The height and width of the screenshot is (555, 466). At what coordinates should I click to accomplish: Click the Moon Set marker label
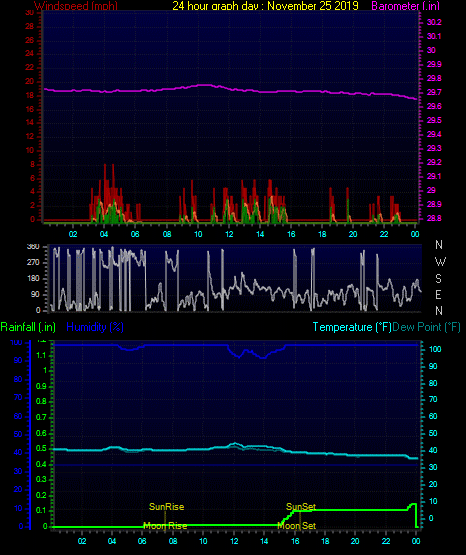[x=297, y=526]
